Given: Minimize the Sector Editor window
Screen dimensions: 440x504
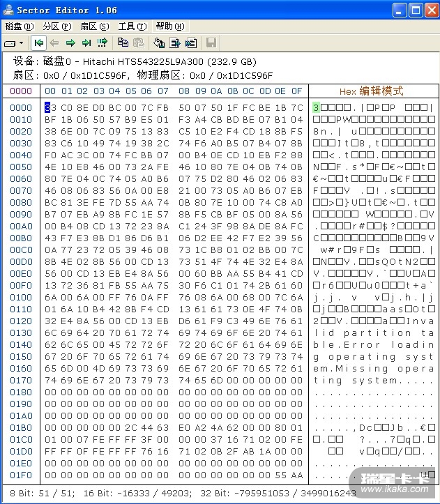Looking at the screenshot, I should [x=399, y=10].
